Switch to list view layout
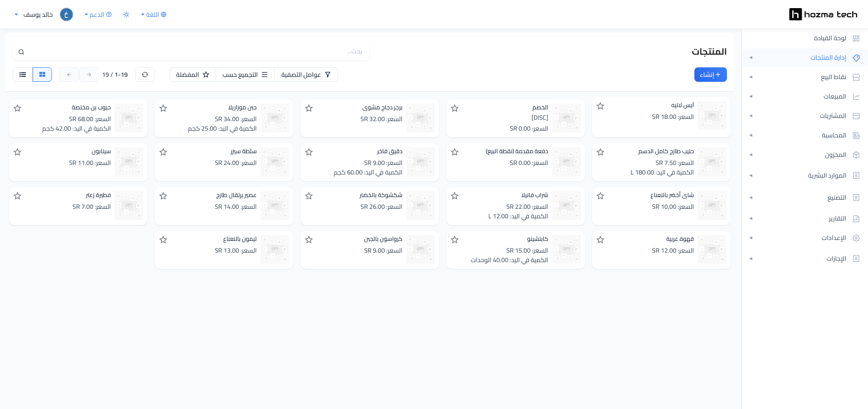 23,75
